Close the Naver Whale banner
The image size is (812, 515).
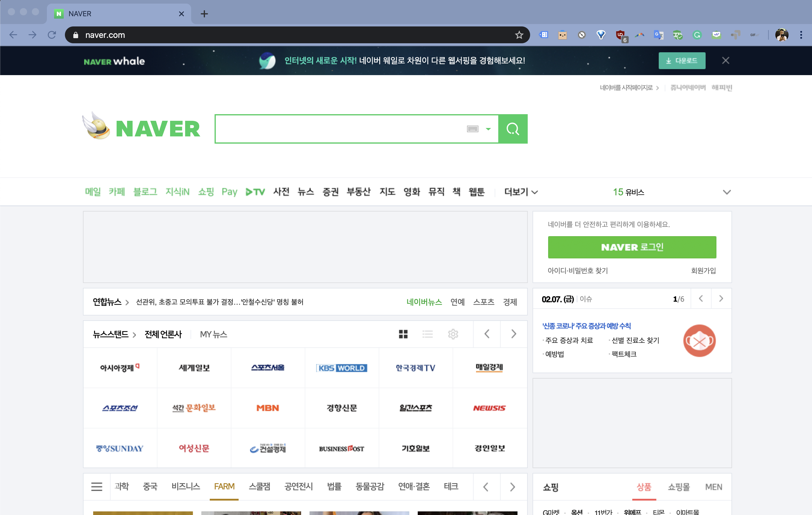(726, 61)
